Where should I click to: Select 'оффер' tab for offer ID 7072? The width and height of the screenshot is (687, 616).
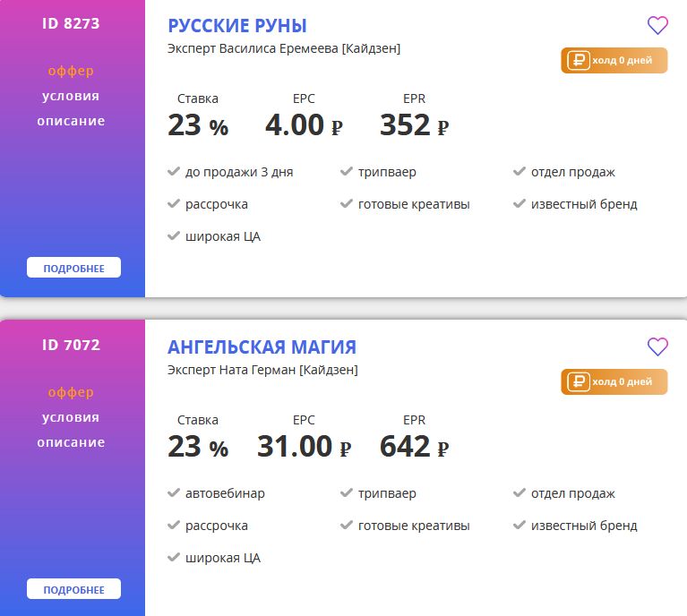pos(71,392)
